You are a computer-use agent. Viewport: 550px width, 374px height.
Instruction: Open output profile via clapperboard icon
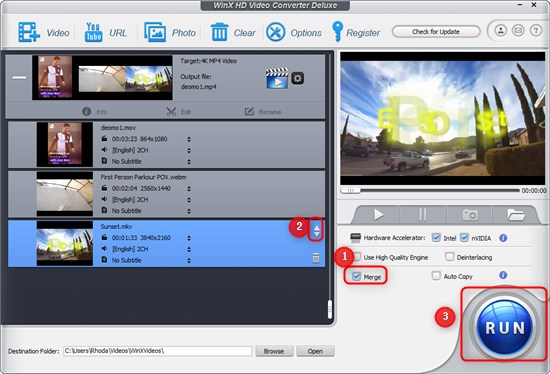(x=277, y=78)
